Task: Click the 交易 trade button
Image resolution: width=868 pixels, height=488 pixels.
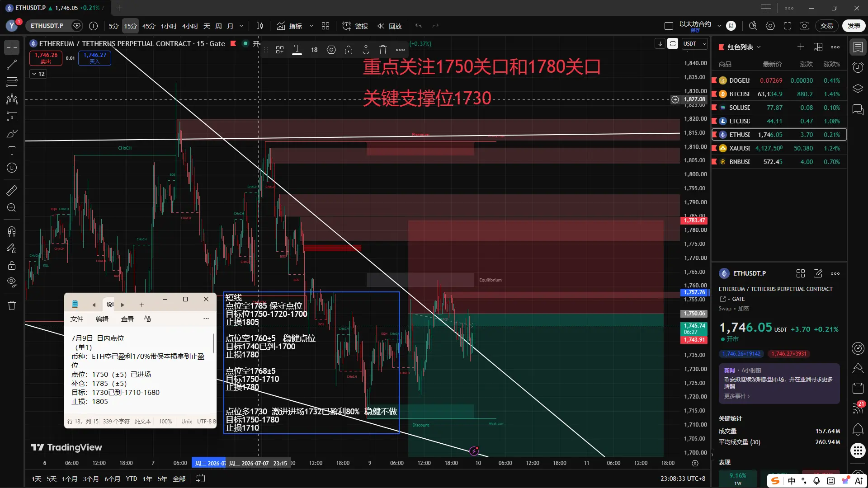Action: point(827,26)
